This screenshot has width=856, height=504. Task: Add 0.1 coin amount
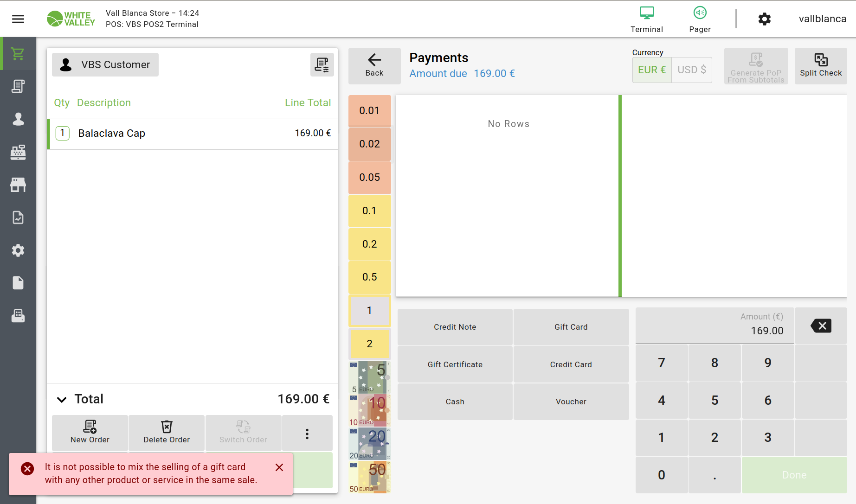[x=370, y=211]
